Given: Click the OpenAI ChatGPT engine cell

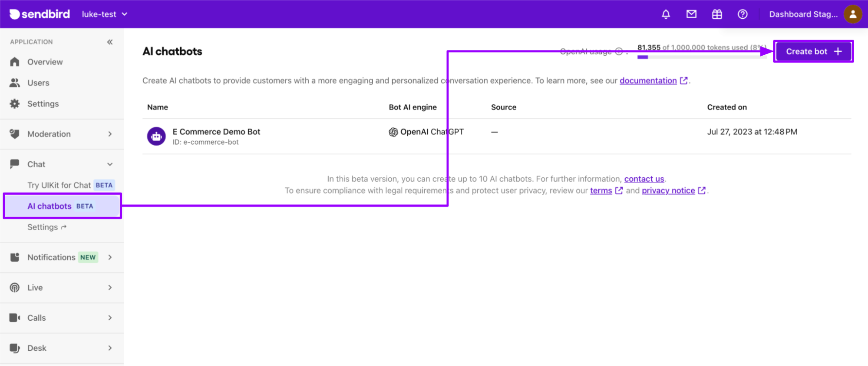Looking at the screenshot, I should pyautogui.click(x=426, y=132).
